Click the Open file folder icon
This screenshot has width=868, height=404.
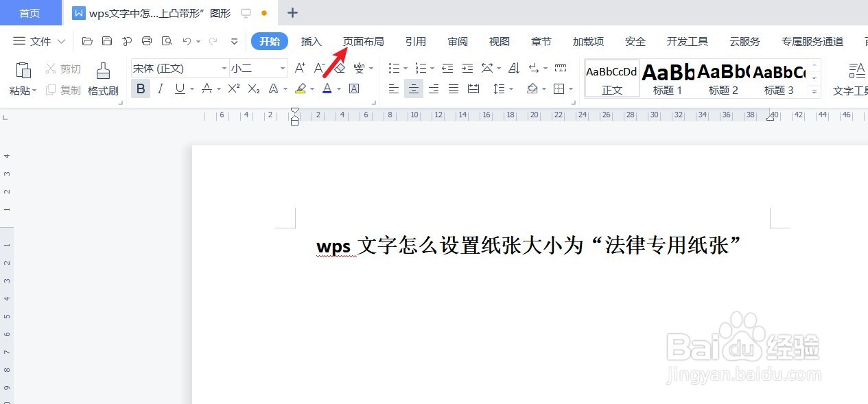(x=87, y=41)
